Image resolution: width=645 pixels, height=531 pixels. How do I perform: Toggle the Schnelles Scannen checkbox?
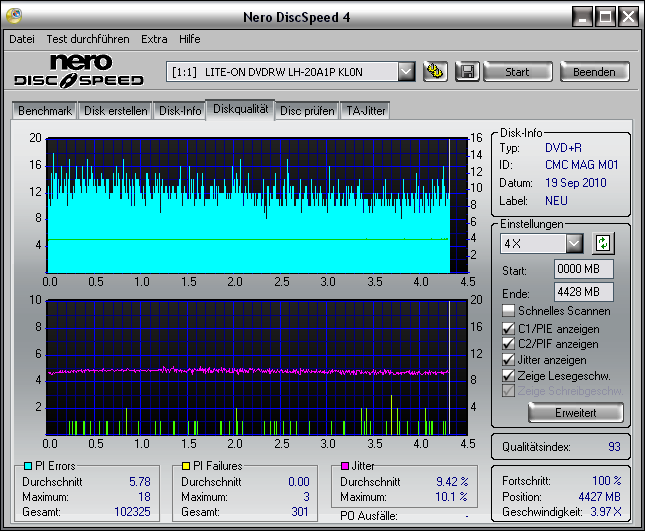tap(508, 311)
